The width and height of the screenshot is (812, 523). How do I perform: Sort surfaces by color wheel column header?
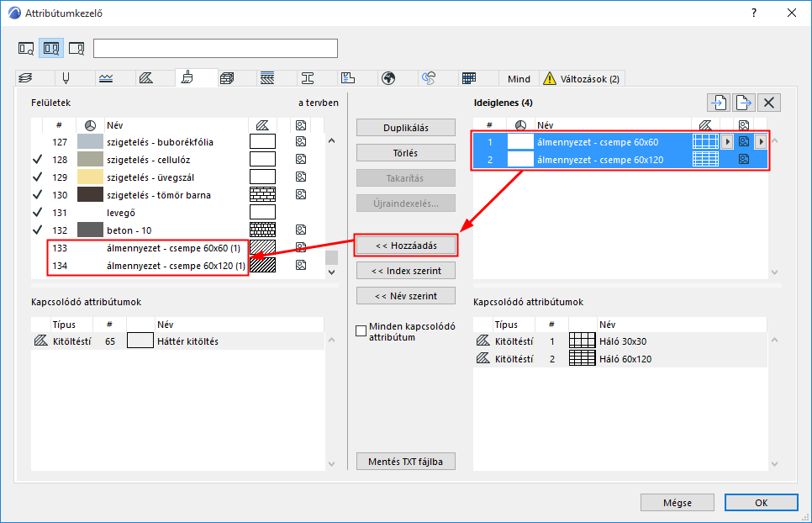click(x=90, y=125)
